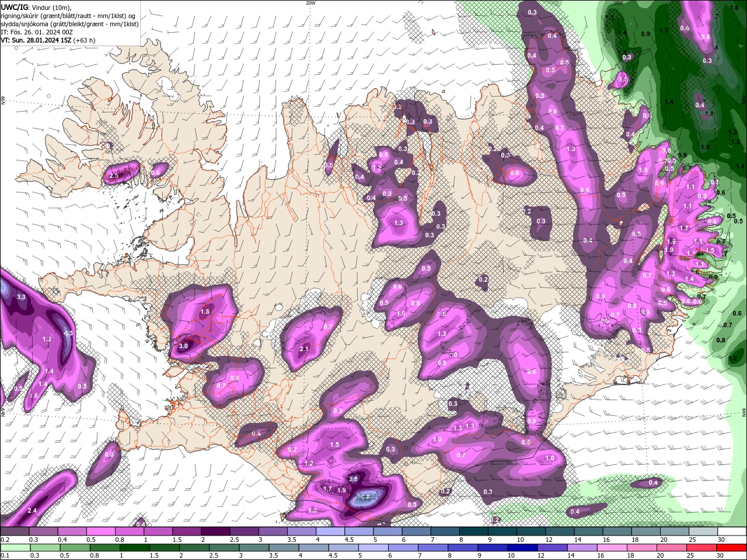Screen dimensions: 747x560
Task: Select the snow legend swatch between 0.2 and 0.3
Action: click(15, 531)
